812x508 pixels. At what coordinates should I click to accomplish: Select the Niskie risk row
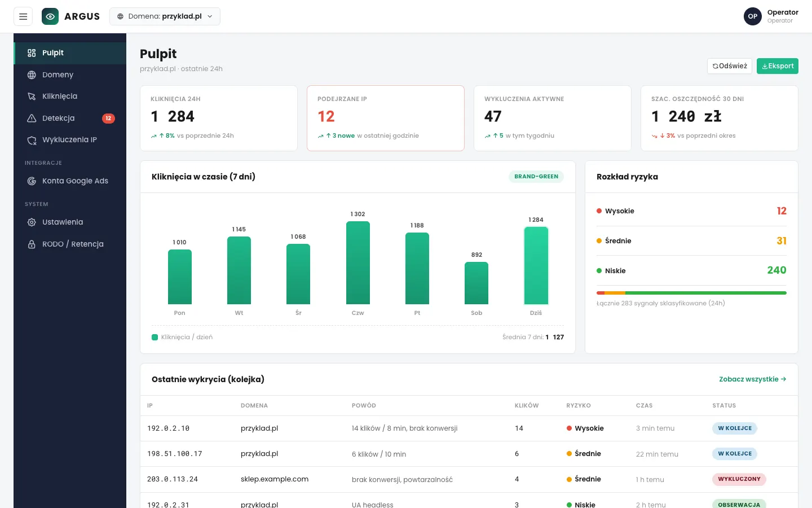(x=691, y=271)
